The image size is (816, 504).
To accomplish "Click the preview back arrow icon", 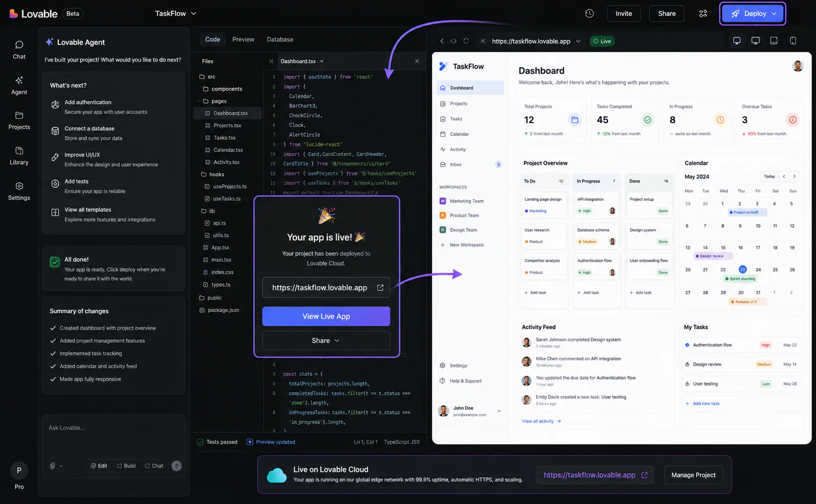I will (x=442, y=41).
